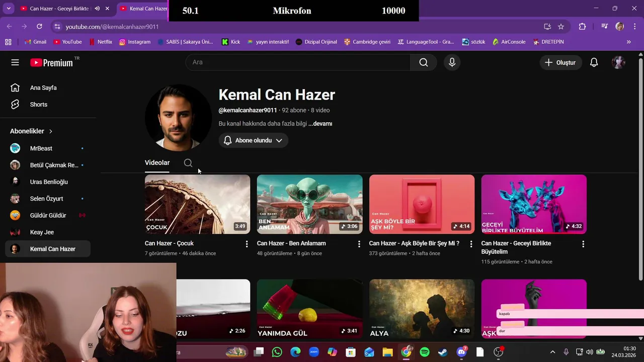Open the Chrome media control icon
This screenshot has width=644, height=362.
605,26
